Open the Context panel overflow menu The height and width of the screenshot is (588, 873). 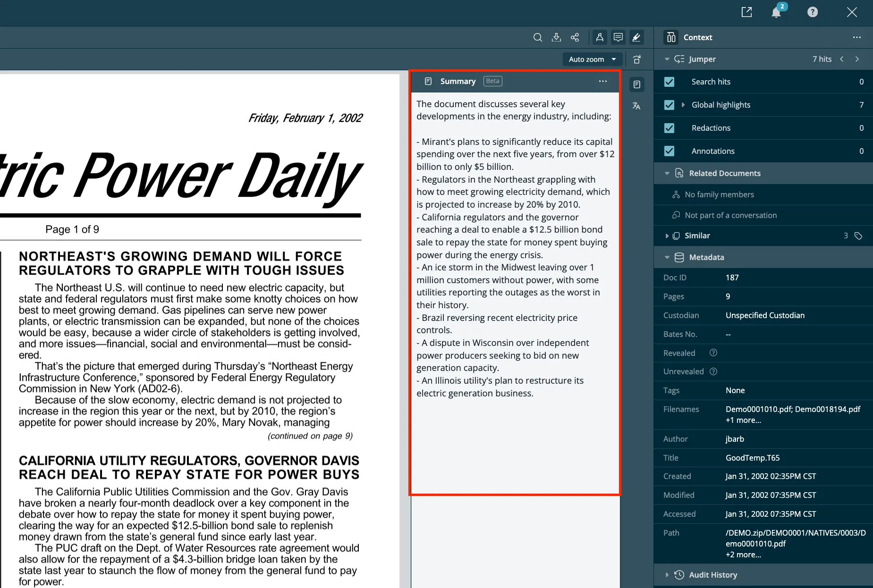857,37
